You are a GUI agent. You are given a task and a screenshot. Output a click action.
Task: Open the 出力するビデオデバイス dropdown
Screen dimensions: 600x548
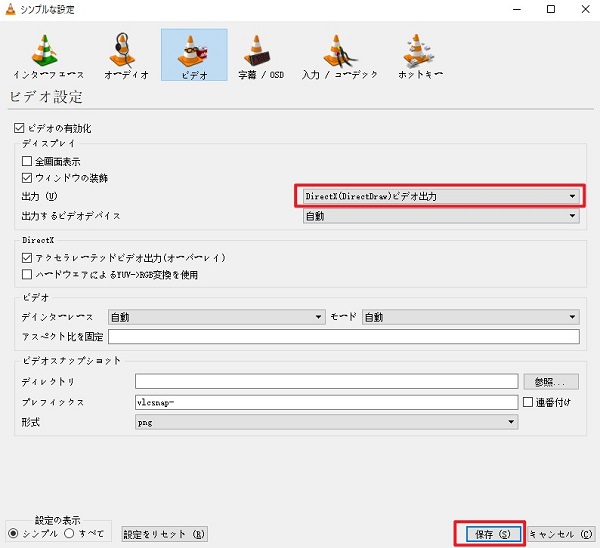tap(441, 216)
